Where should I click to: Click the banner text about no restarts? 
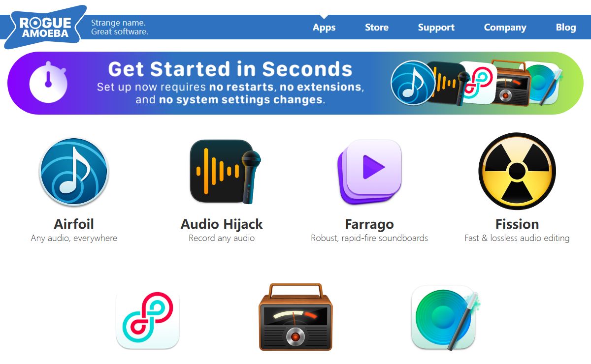[230, 93]
